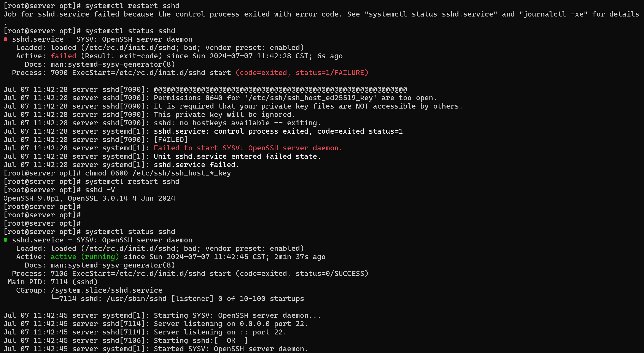Click the first 'systemctl restart sshd' command
Image resolution: width=644 pixels, height=353 pixels.
(132, 6)
